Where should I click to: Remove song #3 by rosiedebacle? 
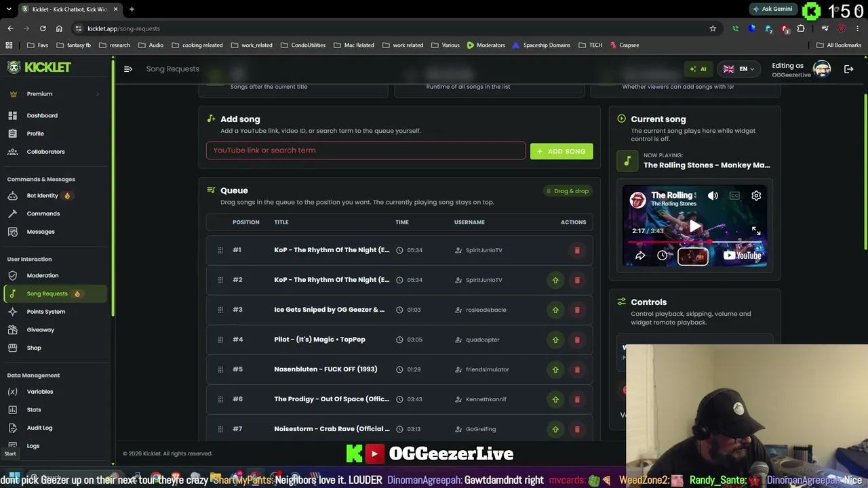tap(577, 310)
